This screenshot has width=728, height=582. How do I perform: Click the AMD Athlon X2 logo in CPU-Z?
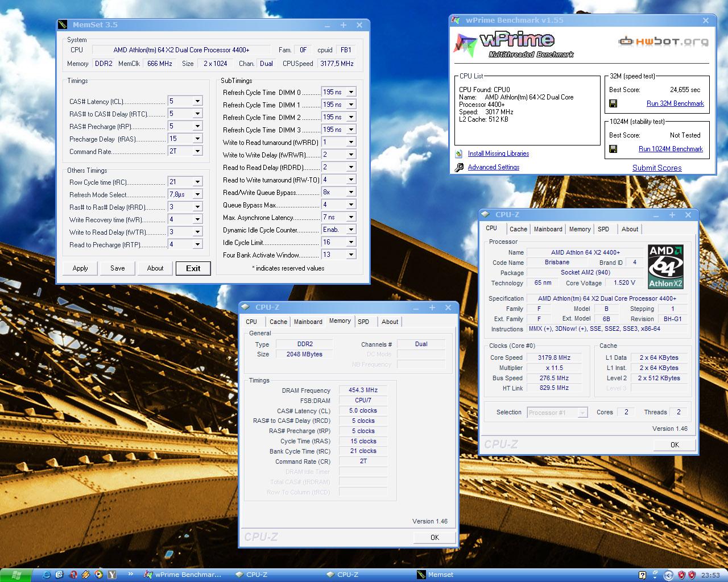click(665, 267)
